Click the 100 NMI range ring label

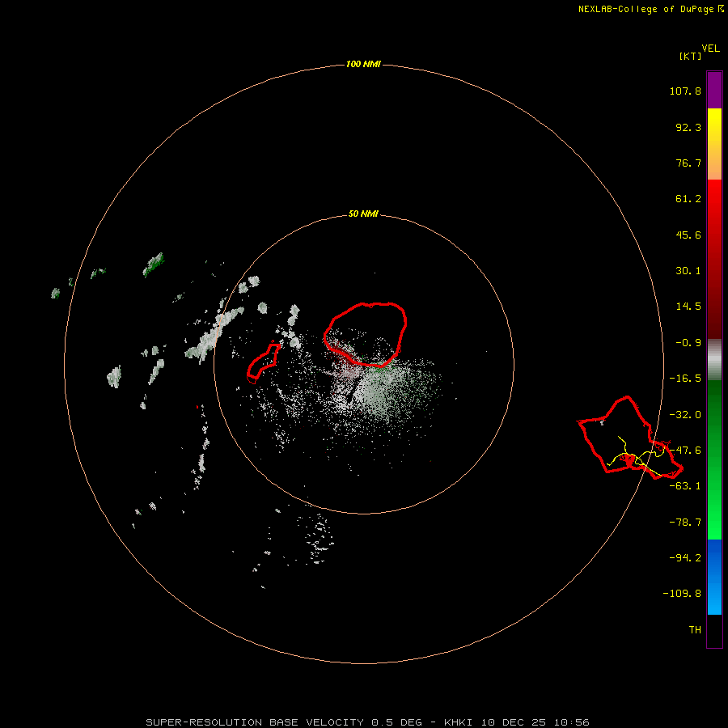363,64
